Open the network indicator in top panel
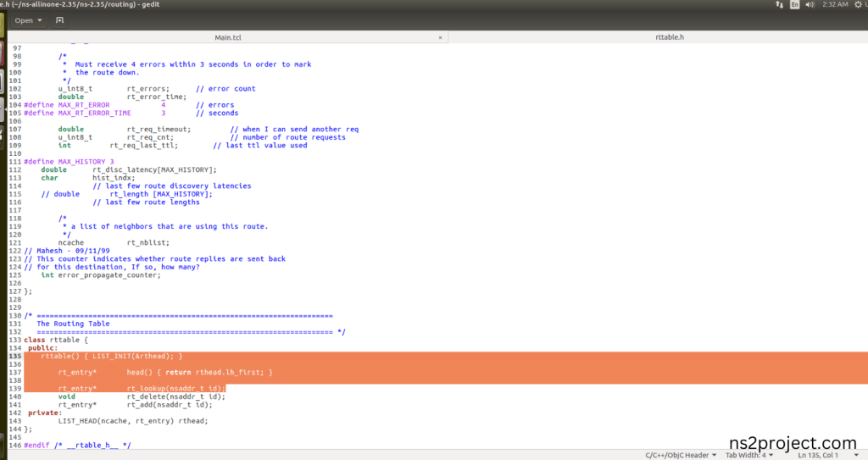 click(x=780, y=4)
